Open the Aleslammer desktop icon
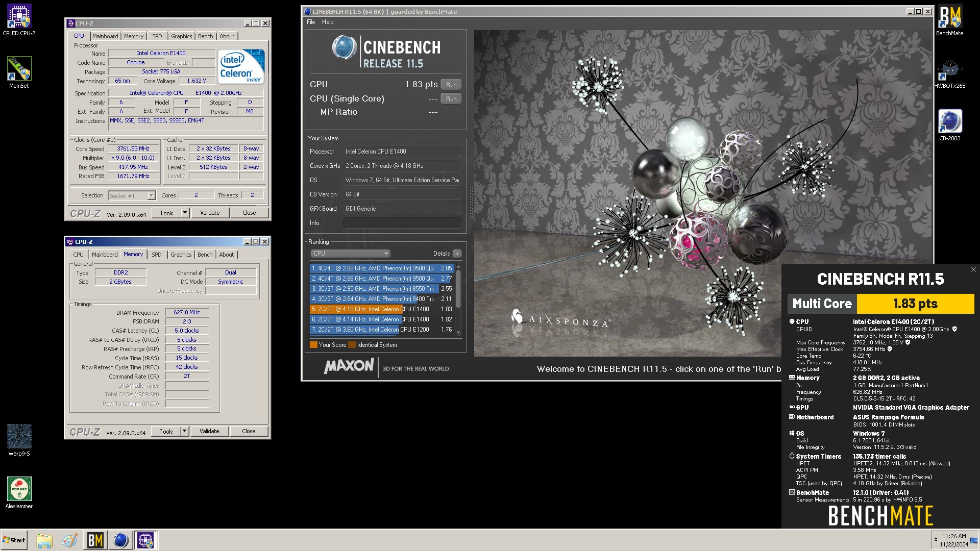Screen dimensions: 980x551 19,493
